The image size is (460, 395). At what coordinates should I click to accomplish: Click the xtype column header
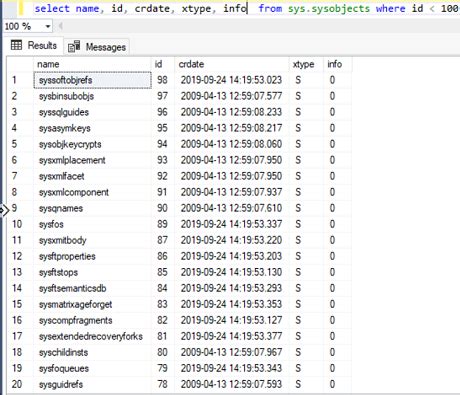click(x=306, y=64)
